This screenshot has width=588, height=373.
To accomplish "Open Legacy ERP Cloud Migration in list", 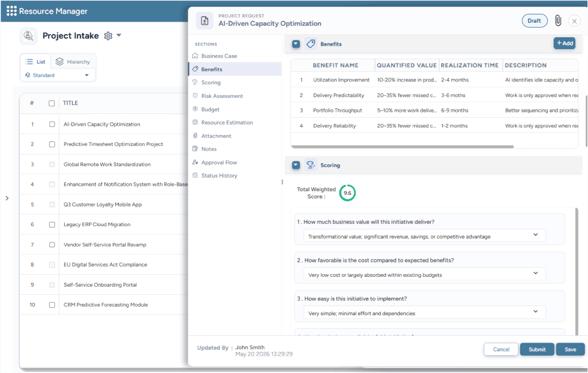I will (97, 225).
